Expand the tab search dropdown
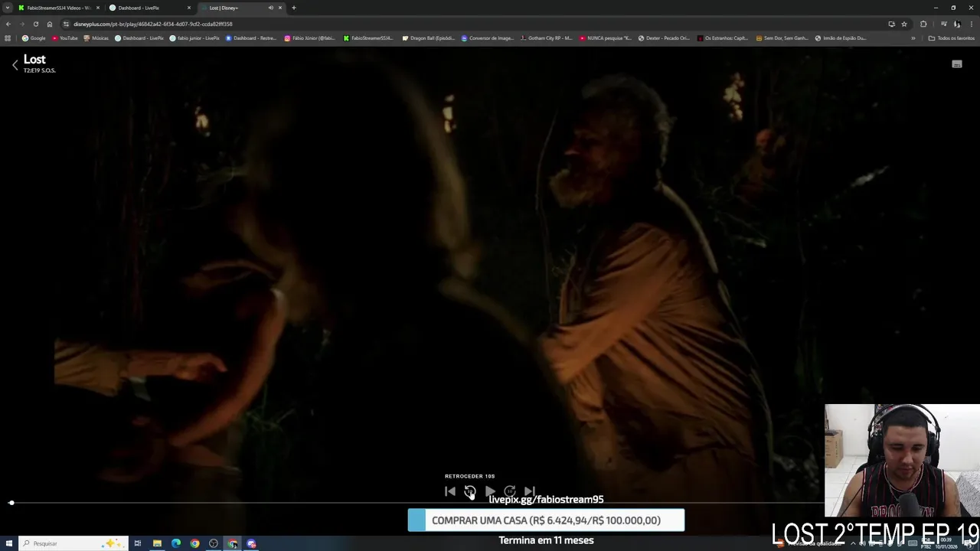The width and height of the screenshot is (980, 551). 7,8
